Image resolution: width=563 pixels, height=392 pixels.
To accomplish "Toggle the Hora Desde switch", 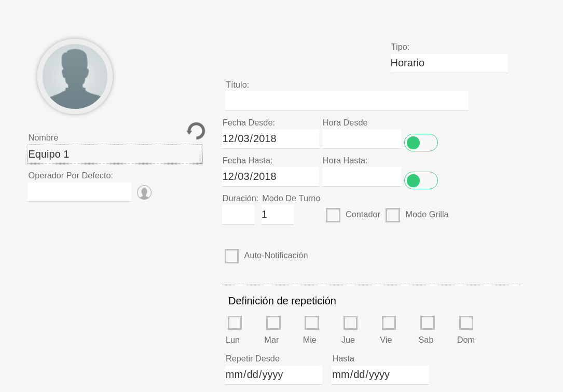I will click(421, 143).
